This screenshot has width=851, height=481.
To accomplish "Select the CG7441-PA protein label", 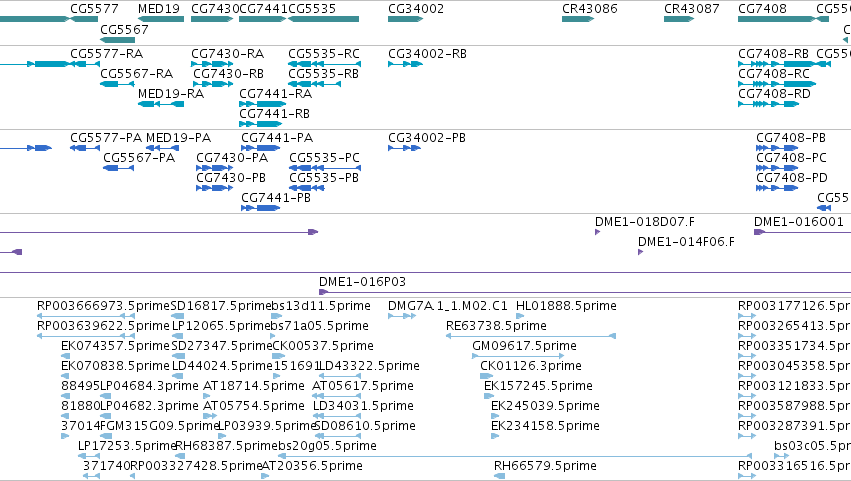I will click(277, 137).
